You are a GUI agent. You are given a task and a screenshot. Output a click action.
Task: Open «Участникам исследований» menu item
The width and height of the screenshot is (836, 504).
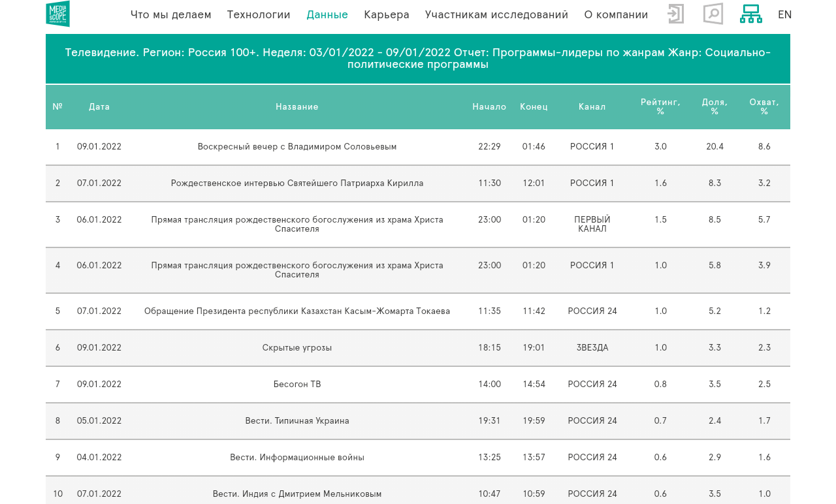pyautogui.click(x=496, y=14)
